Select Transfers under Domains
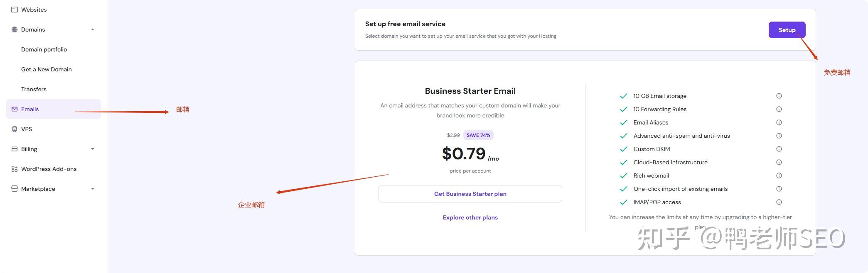Viewport: 868px width, 273px height. [x=34, y=89]
